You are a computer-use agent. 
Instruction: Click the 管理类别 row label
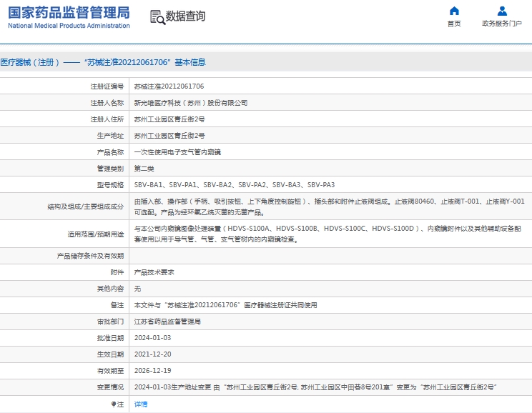coord(111,169)
